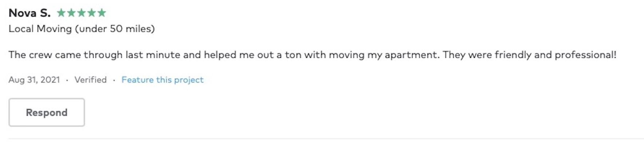Click the Aug 31 review date

(x=23, y=80)
